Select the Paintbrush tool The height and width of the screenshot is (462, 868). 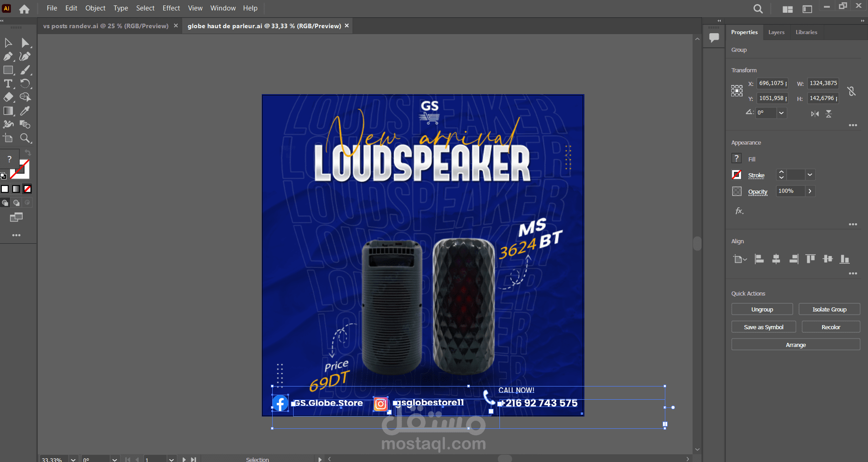pos(25,70)
